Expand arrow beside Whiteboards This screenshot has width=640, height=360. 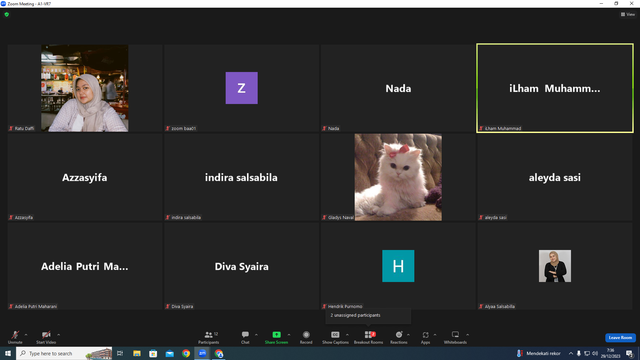point(468,335)
